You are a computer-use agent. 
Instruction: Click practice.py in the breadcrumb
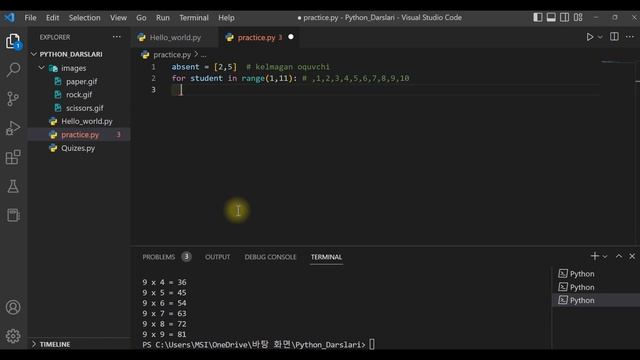172,54
